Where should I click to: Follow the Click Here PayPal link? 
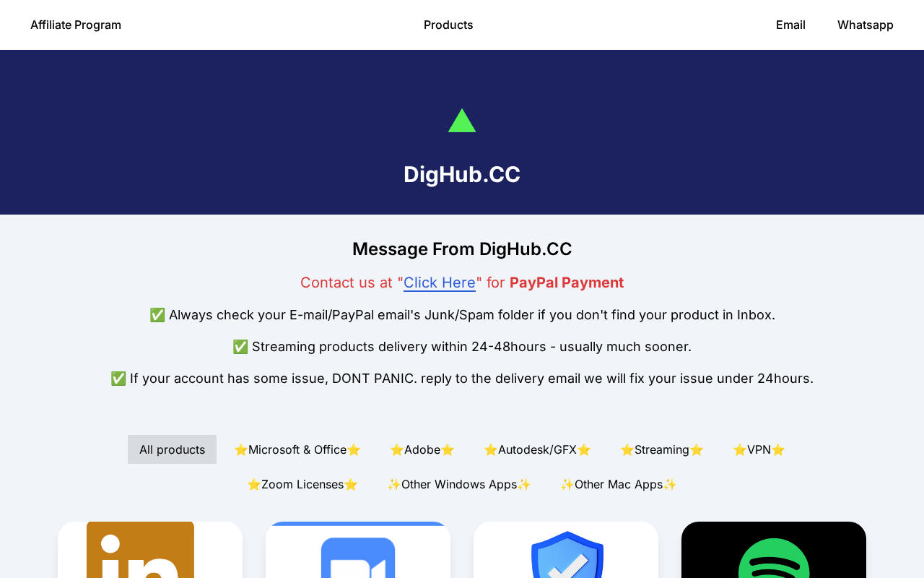440,282
